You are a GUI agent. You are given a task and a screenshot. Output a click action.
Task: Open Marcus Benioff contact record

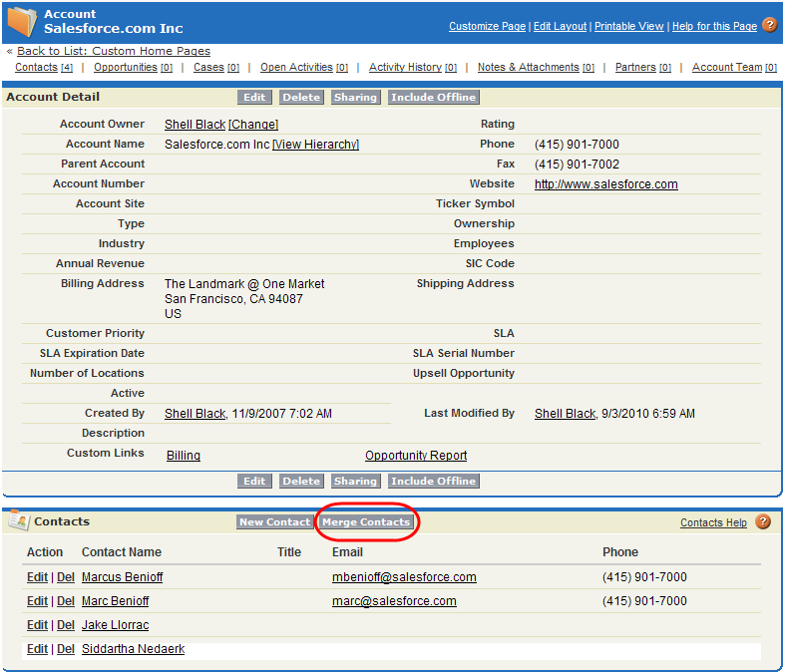coord(122,577)
